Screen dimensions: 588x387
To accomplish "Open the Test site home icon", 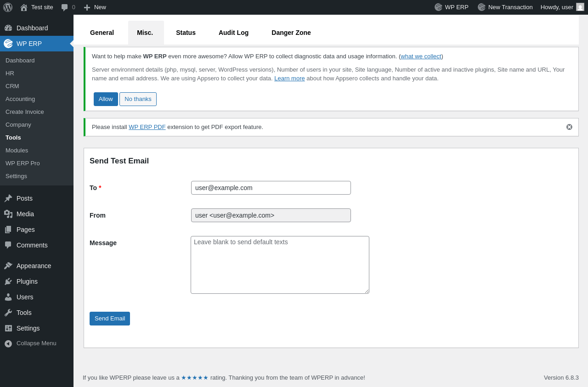I will 24,7.
